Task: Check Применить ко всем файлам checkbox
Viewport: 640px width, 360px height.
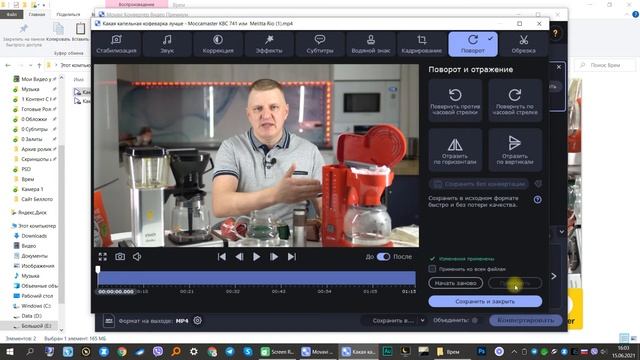Action: coord(432,269)
